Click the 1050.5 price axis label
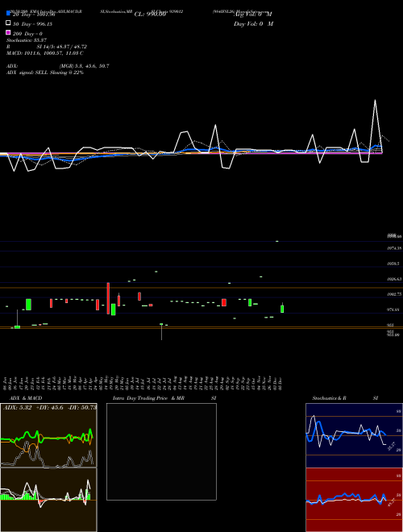Screen dimensions: 403x532 pyautogui.click(x=393, y=264)
